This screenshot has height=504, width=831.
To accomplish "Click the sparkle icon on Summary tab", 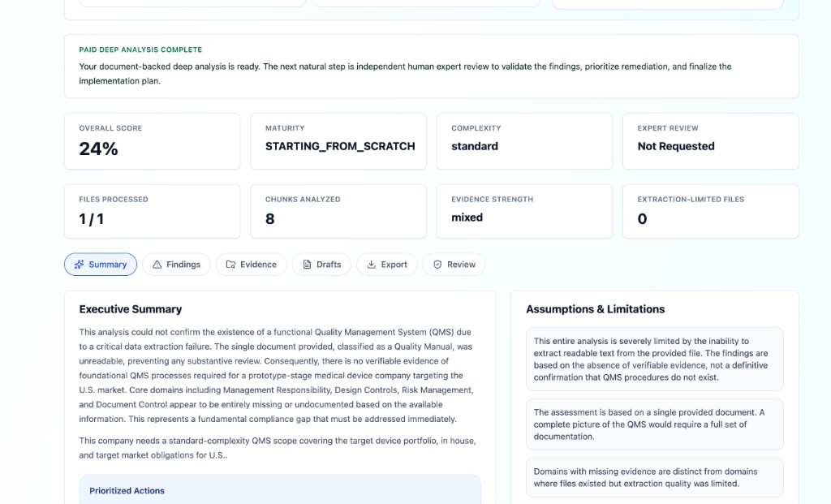I will 79,265.
